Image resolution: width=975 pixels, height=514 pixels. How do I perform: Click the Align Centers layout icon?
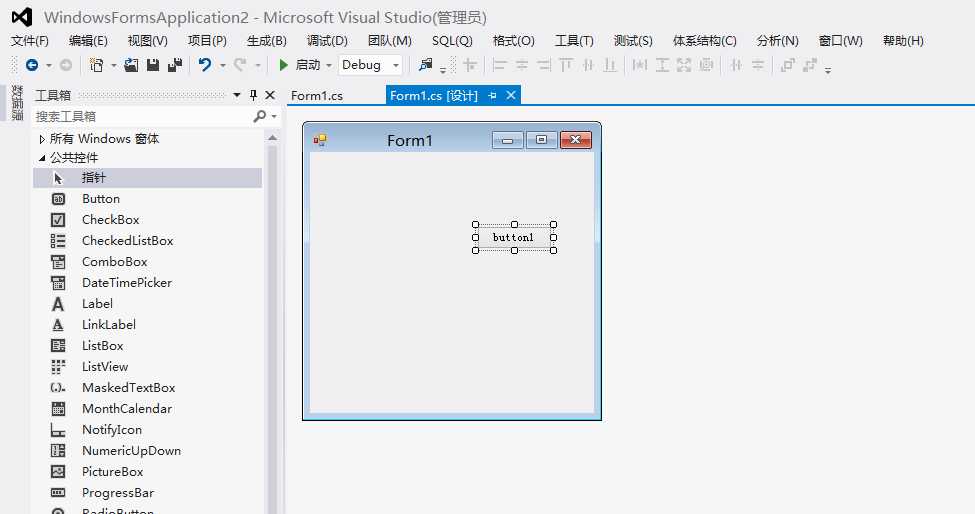coord(522,65)
